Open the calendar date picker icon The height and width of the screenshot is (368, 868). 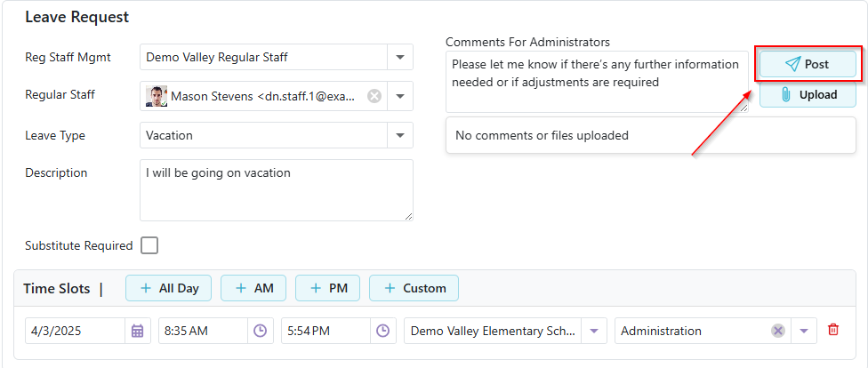137,331
